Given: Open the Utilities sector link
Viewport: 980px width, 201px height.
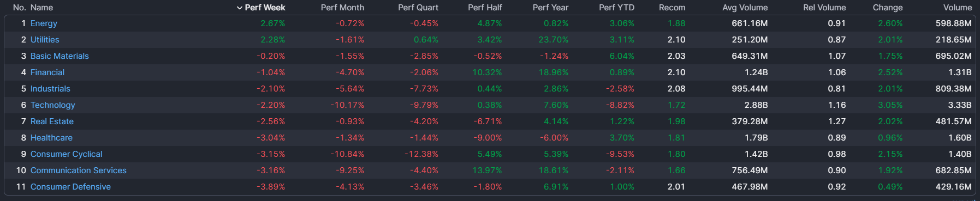Looking at the screenshot, I should pos(45,40).
